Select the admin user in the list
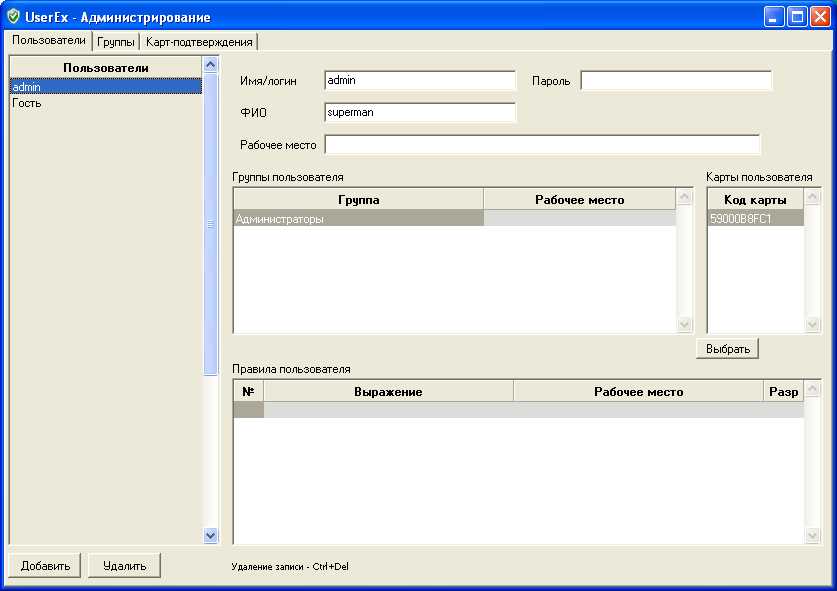The width and height of the screenshot is (837, 591). pos(27,87)
